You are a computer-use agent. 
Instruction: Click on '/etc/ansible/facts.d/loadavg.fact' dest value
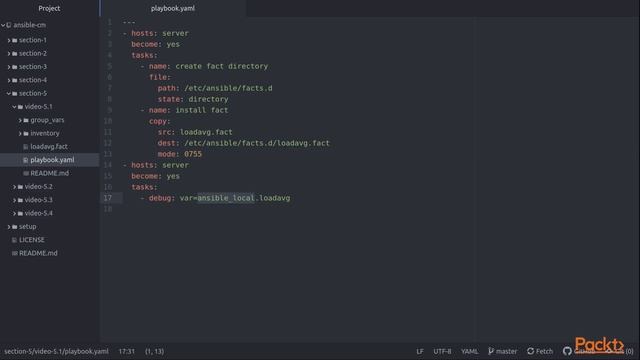tap(257, 143)
